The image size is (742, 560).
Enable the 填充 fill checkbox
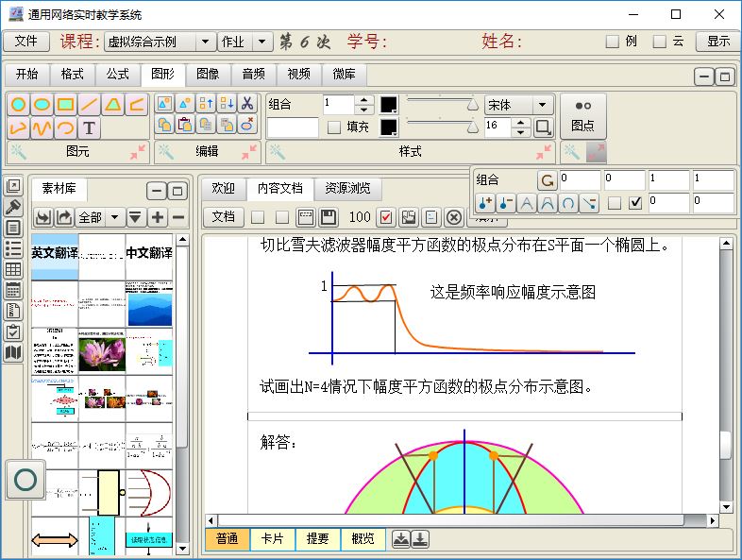point(334,127)
